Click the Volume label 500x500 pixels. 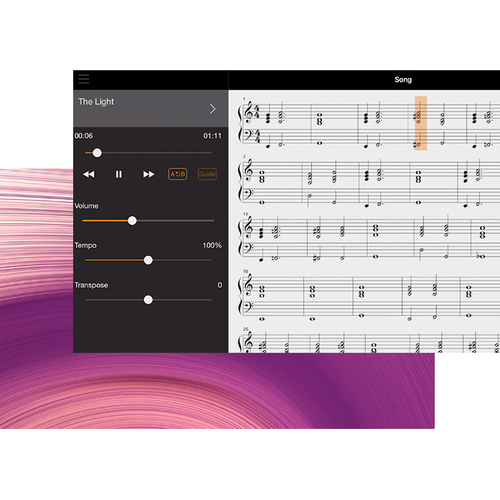pyautogui.click(x=86, y=206)
